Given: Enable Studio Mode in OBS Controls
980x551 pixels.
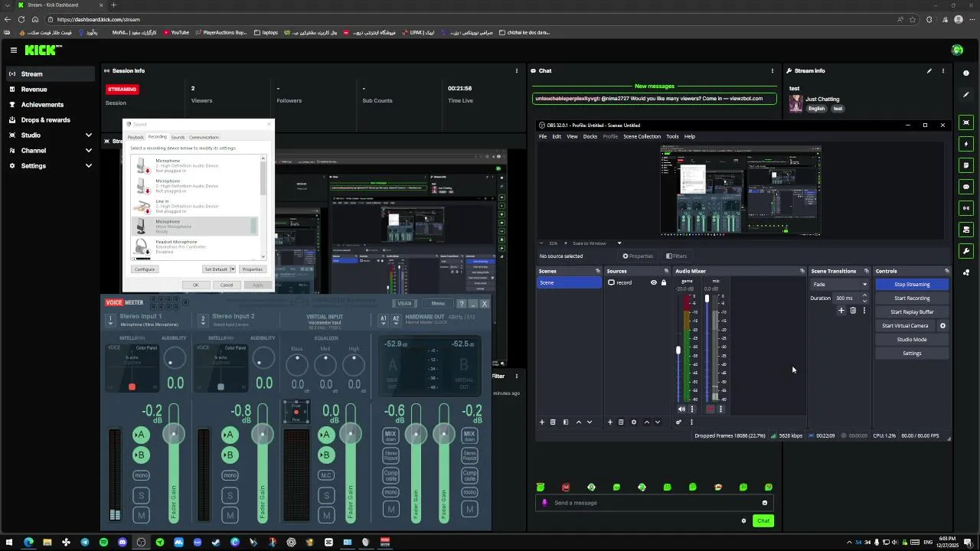Looking at the screenshot, I should pyautogui.click(x=912, y=340).
